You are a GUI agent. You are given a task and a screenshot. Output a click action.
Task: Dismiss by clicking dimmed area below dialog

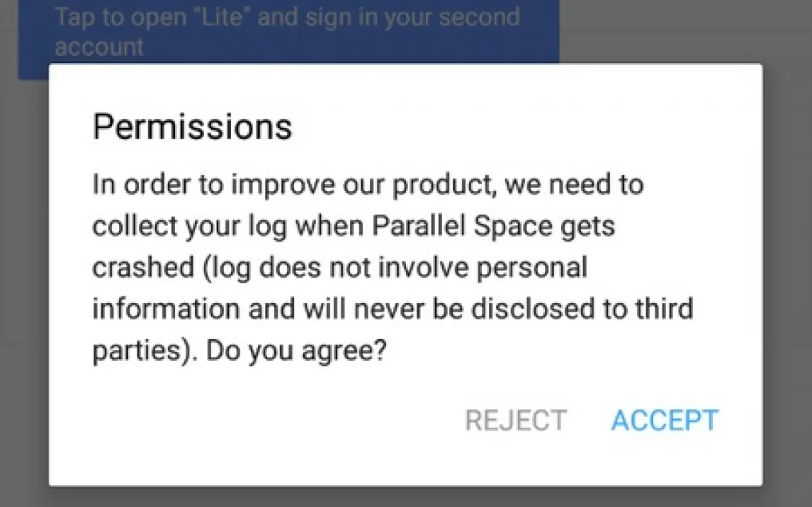[406, 497]
